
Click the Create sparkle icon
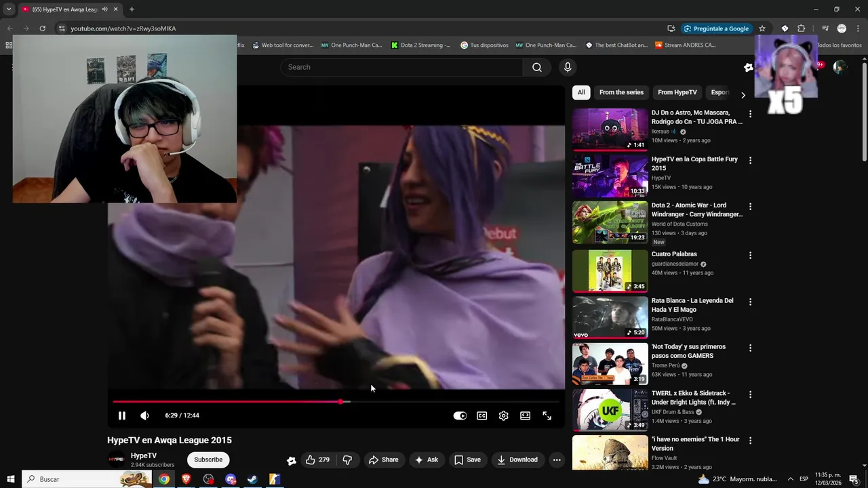point(749,67)
